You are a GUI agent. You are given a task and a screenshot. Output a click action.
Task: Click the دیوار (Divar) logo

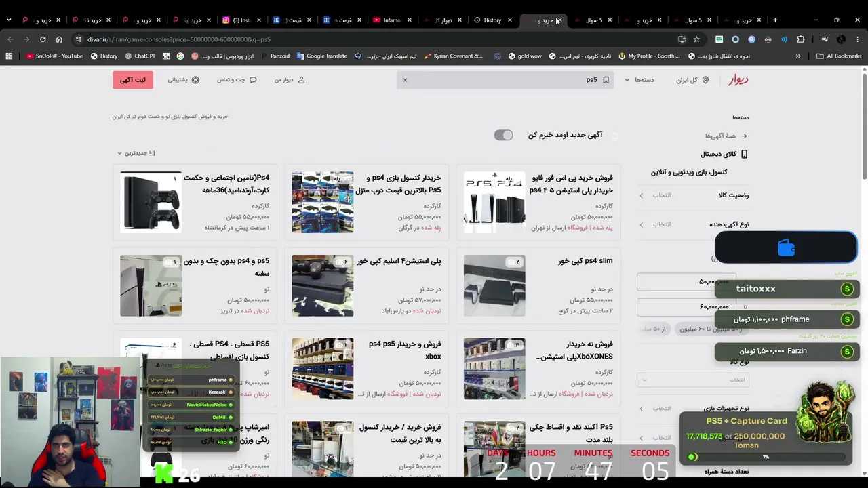pyautogui.click(x=738, y=80)
